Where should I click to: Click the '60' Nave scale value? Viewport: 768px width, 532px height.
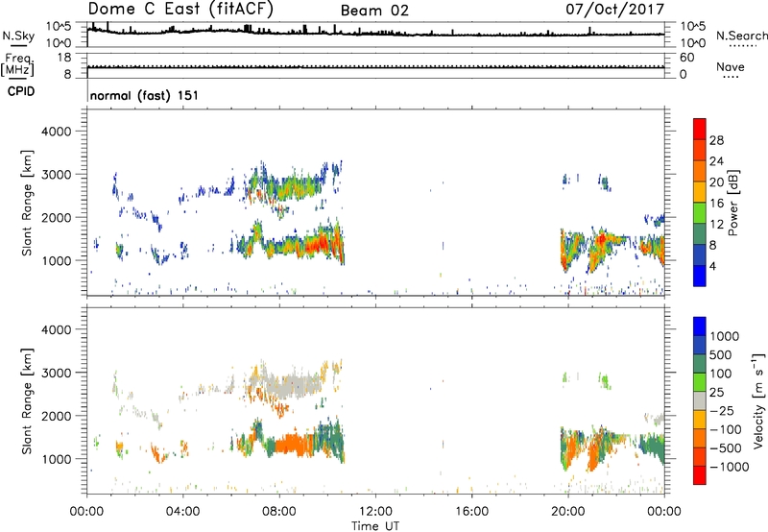click(x=686, y=58)
